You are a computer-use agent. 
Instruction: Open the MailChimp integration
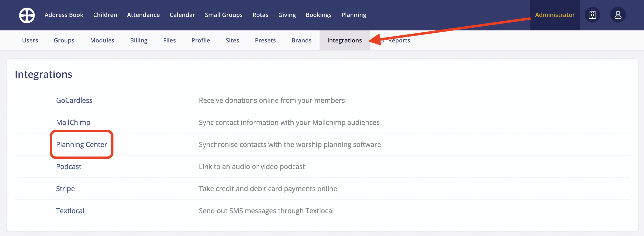tap(73, 122)
